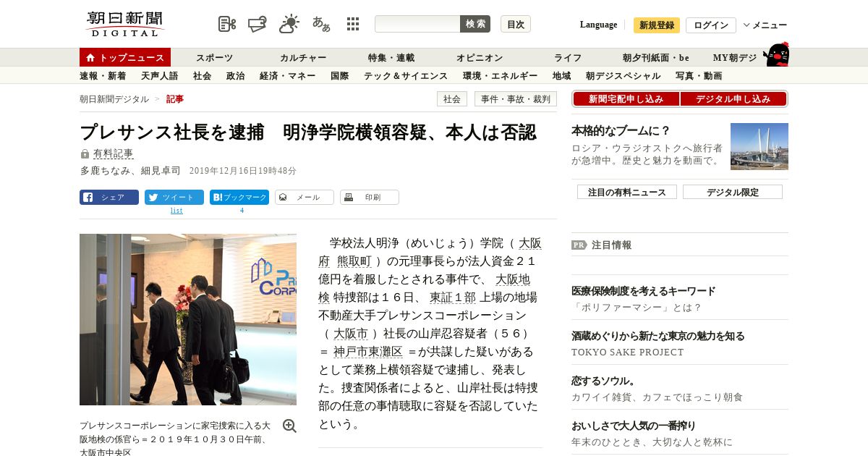The height and width of the screenshot is (456, 868).
Task: Select the カルチャー tab
Action: pyautogui.click(x=303, y=57)
